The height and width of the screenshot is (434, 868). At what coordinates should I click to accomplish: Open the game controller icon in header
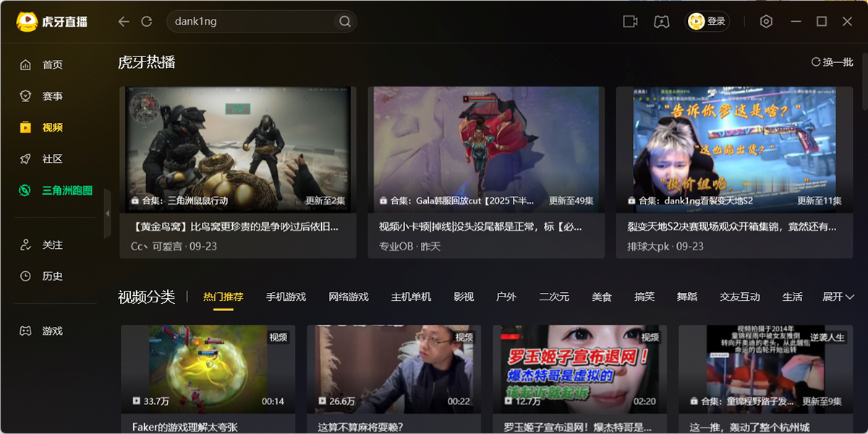click(x=661, y=22)
